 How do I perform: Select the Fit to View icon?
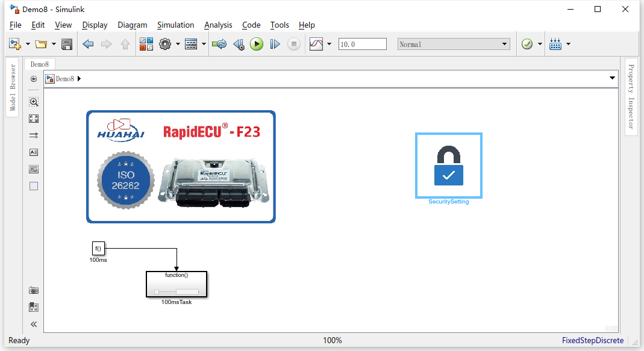(34, 119)
